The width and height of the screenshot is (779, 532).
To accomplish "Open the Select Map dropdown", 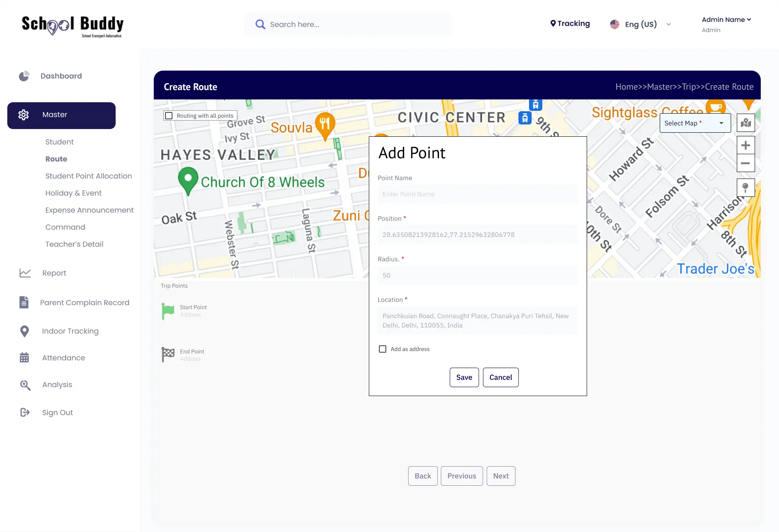I will [x=695, y=123].
